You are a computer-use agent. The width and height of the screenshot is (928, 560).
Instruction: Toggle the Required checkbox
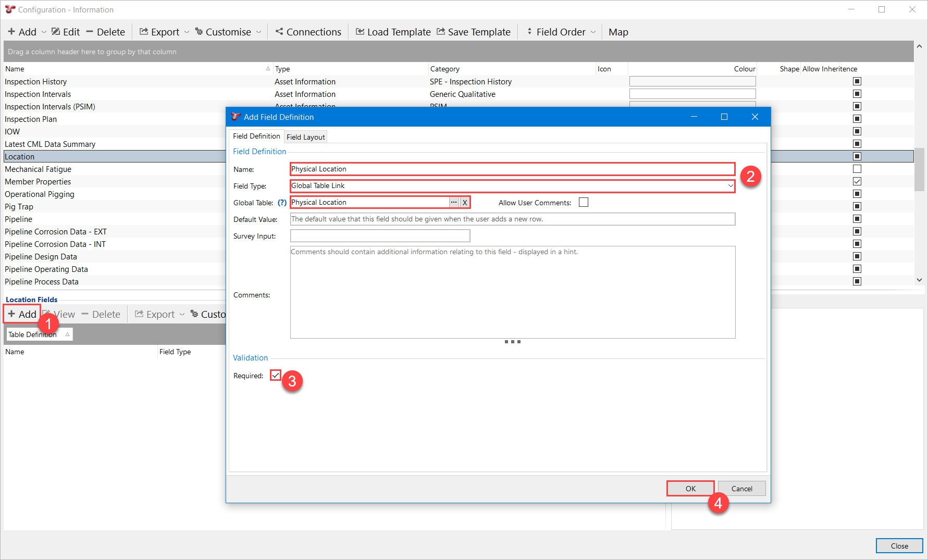coord(276,375)
